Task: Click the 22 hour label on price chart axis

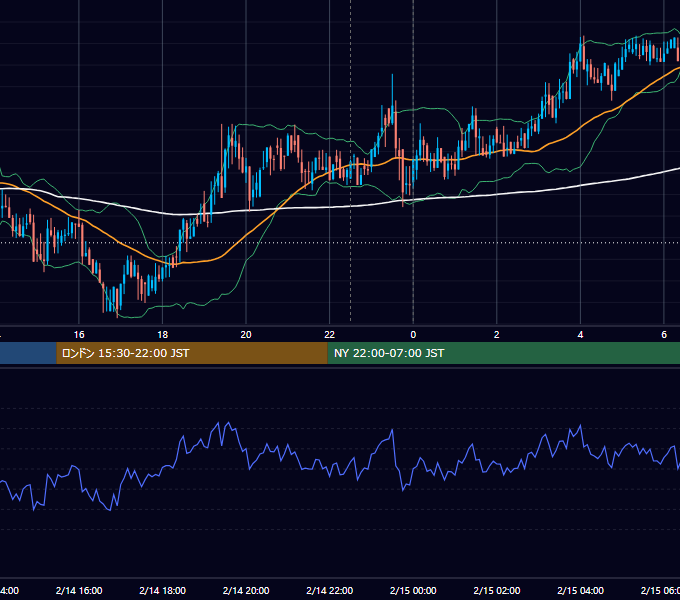Action: point(330,334)
